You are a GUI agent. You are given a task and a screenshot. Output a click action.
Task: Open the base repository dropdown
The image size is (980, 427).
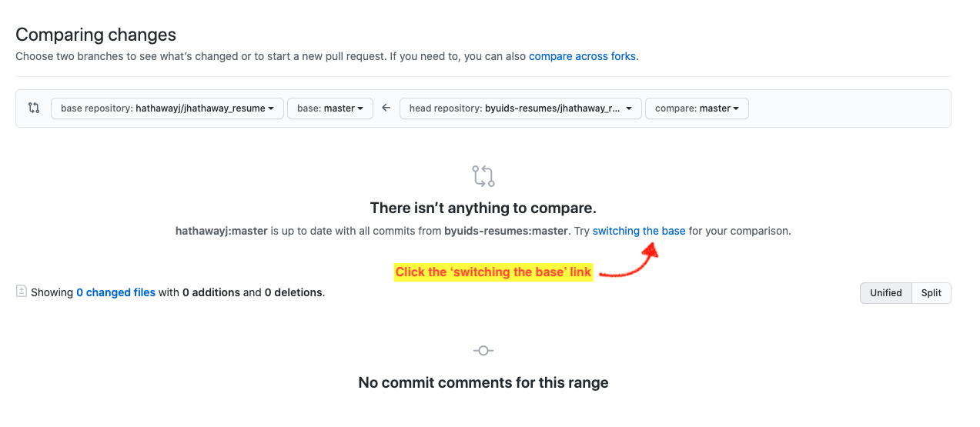[x=167, y=108]
